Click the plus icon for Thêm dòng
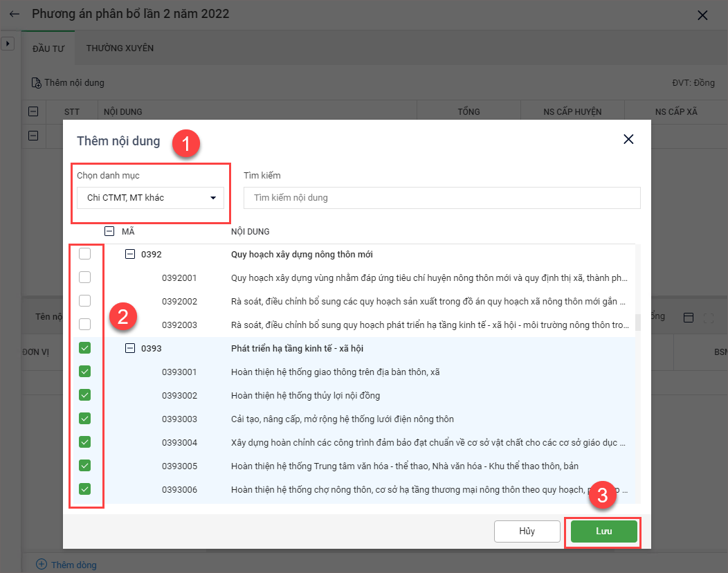The image size is (728, 573). [42, 564]
